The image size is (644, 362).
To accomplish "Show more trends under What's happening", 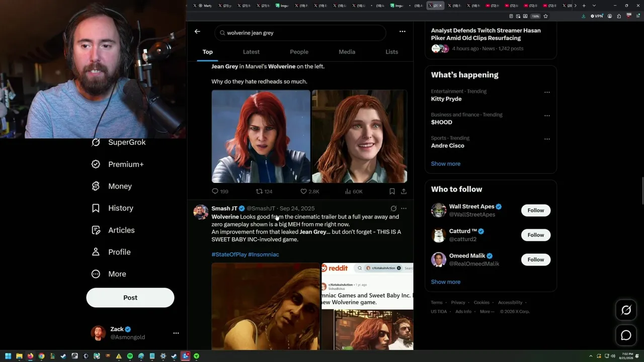I will (445, 164).
